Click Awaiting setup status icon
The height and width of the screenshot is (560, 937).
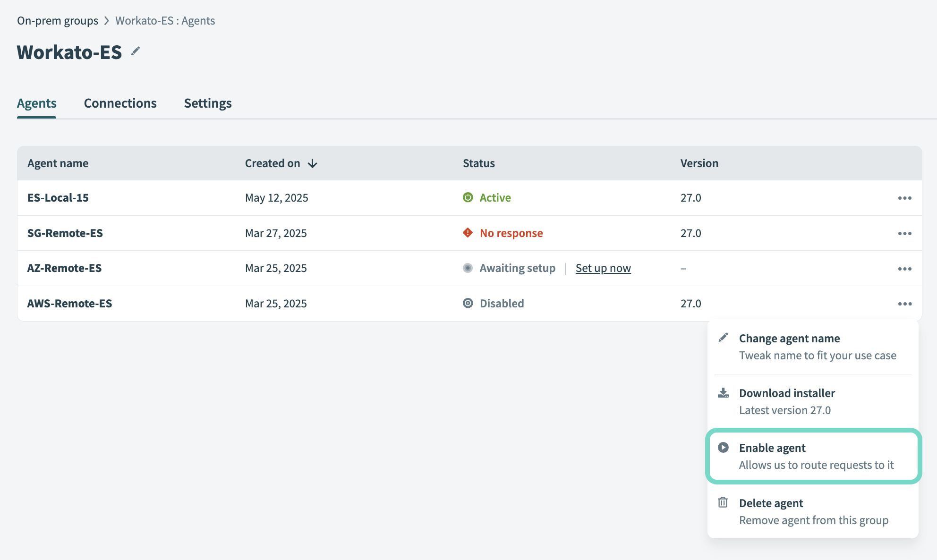[x=468, y=268]
